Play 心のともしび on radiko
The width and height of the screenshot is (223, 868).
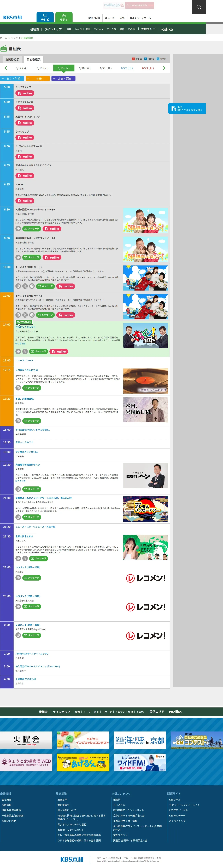click(25, 138)
